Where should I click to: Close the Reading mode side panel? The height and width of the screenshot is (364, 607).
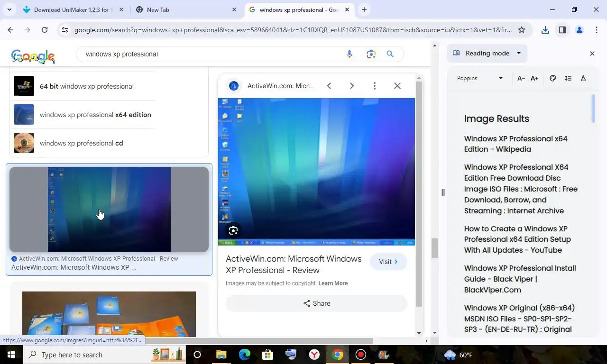[x=592, y=54]
